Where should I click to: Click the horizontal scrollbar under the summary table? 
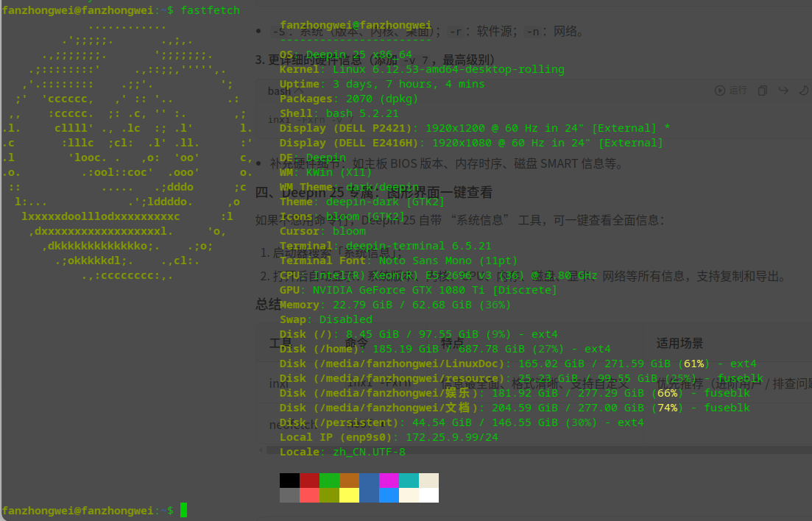click(539, 450)
